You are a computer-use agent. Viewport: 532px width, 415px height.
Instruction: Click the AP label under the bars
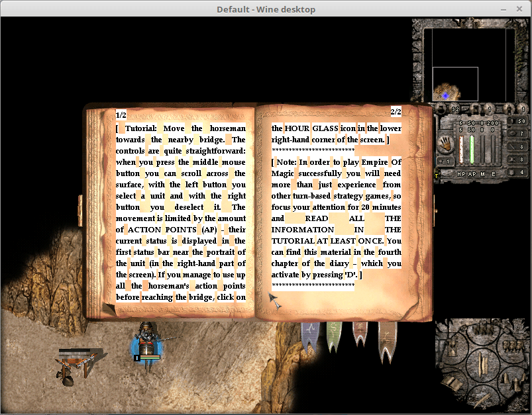click(472, 174)
